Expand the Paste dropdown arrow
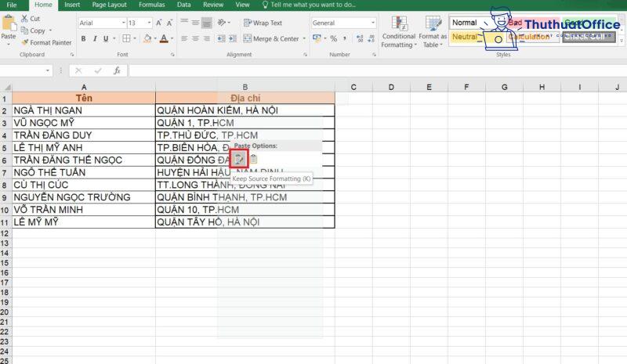Viewport: 627px width, 364px height. [9, 44]
